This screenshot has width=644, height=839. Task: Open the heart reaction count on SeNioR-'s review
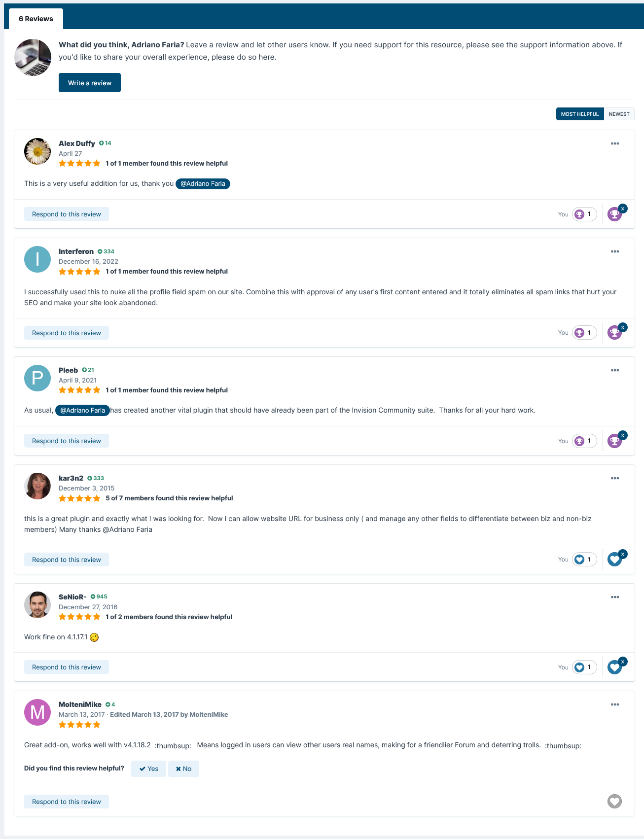584,667
